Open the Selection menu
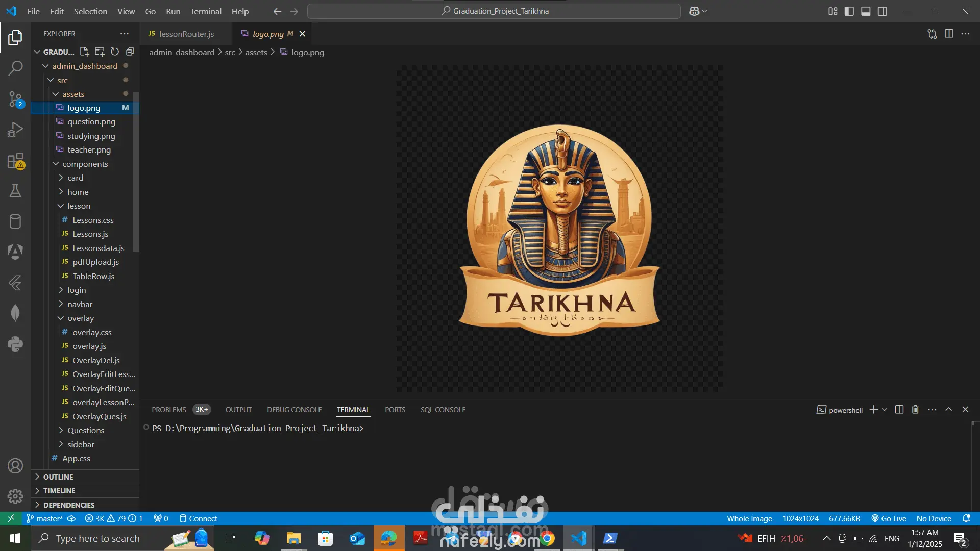 coord(90,11)
